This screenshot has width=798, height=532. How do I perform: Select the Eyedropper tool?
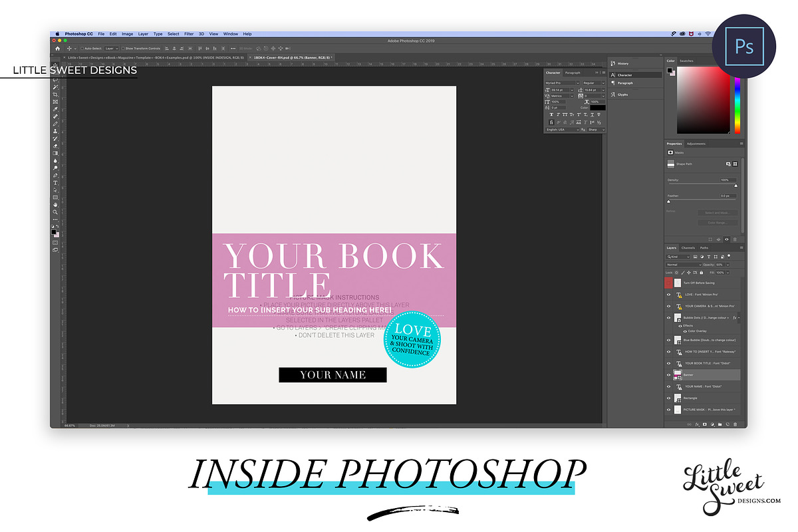point(55,109)
